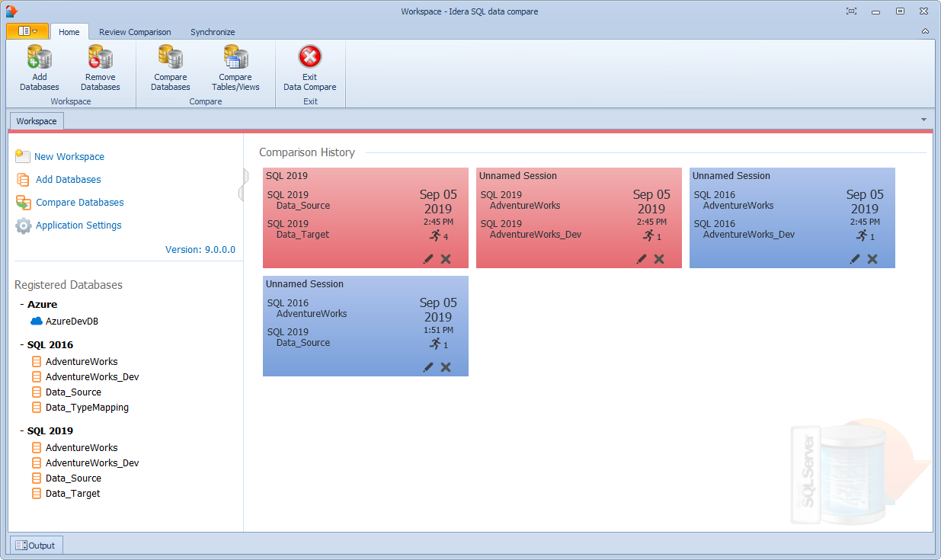The image size is (941, 560).
Task: Open the Synchronize ribbon tab
Action: click(213, 32)
